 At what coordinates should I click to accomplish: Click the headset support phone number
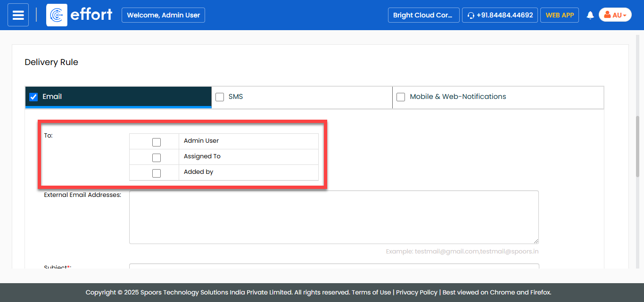click(500, 15)
